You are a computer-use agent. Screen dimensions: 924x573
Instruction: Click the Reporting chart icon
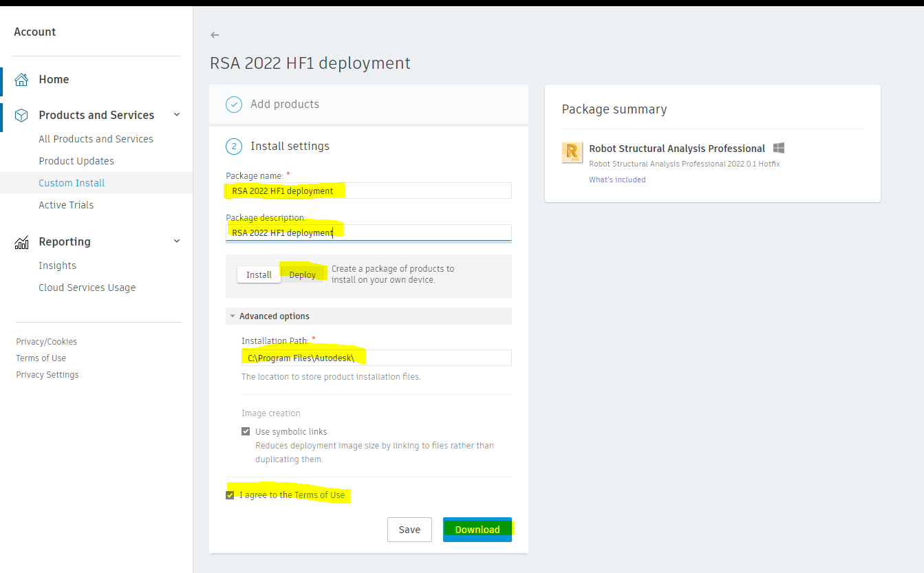coord(21,240)
